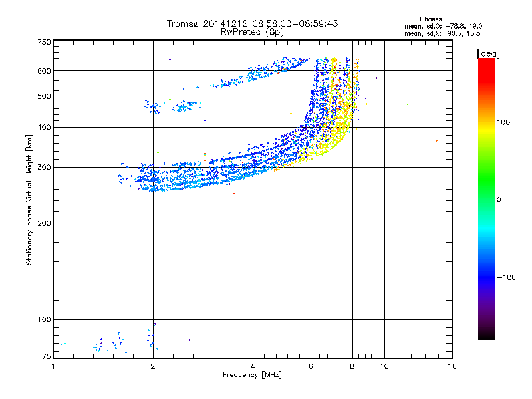Click the 'mean, sd,O: -78.8, 19.0' text

coord(443,26)
